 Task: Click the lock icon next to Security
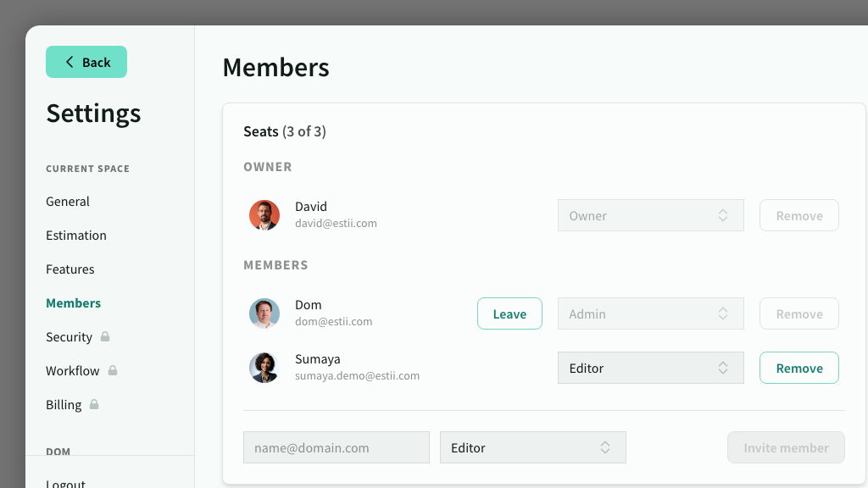coord(105,336)
